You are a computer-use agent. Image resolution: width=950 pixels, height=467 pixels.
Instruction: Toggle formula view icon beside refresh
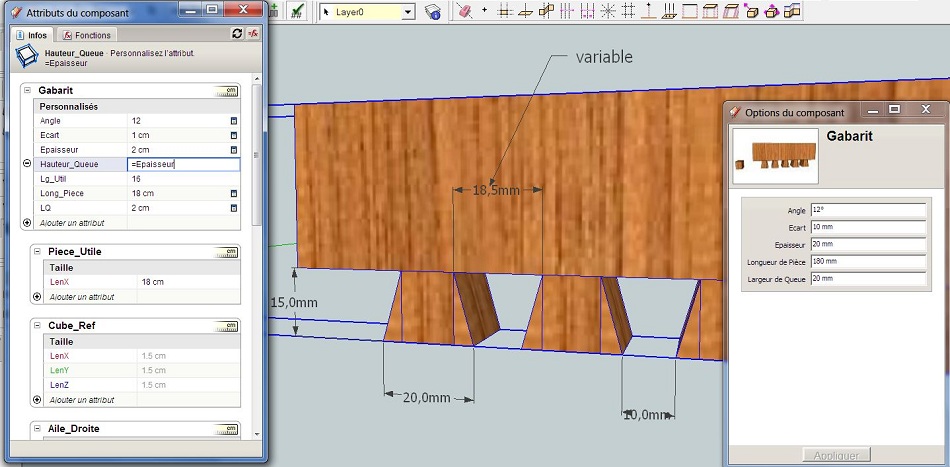coord(253,34)
